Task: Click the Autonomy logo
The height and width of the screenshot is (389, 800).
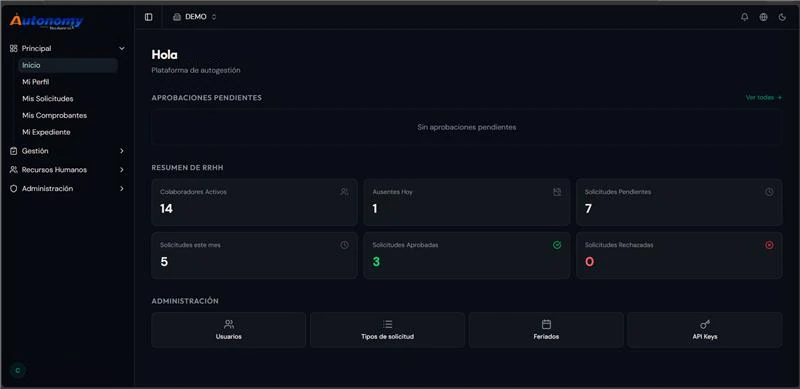Action: point(46,20)
